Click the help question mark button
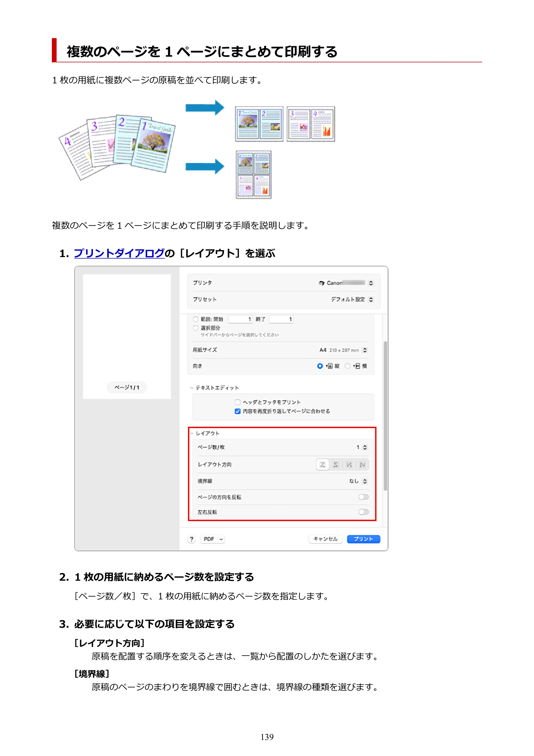Image resolution: width=534 pixels, height=756 pixels. 191,539
